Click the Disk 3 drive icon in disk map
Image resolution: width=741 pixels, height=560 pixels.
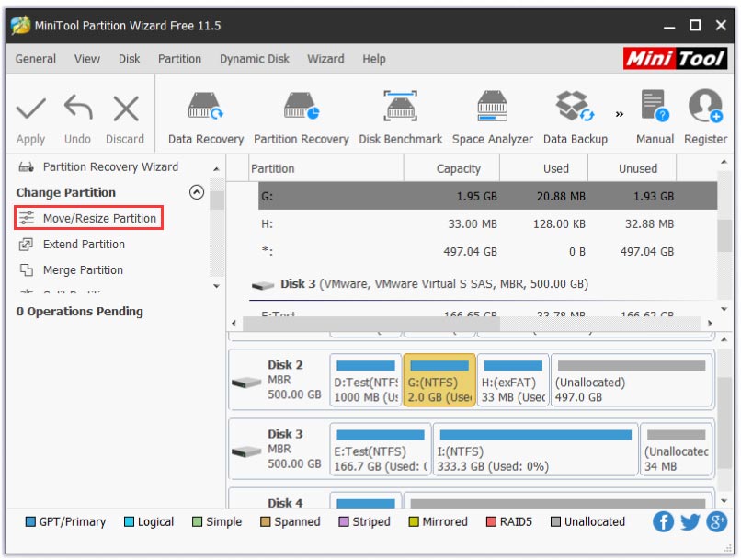(x=246, y=451)
